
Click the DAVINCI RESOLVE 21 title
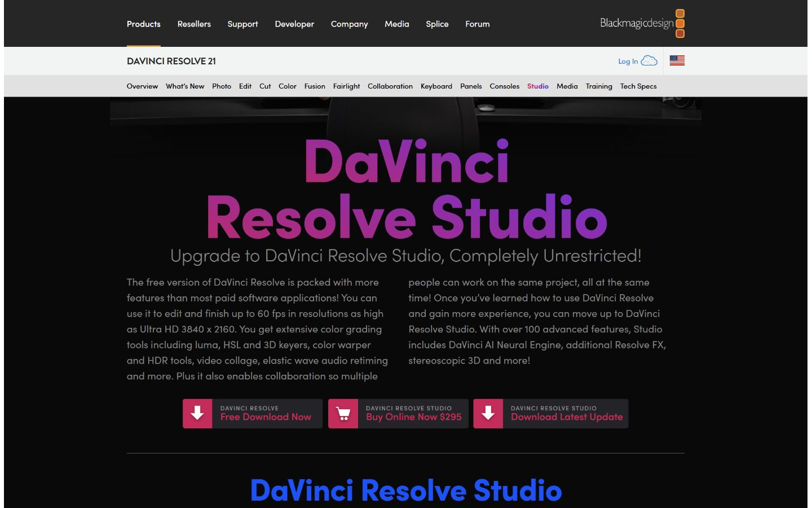[x=171, y=61]
